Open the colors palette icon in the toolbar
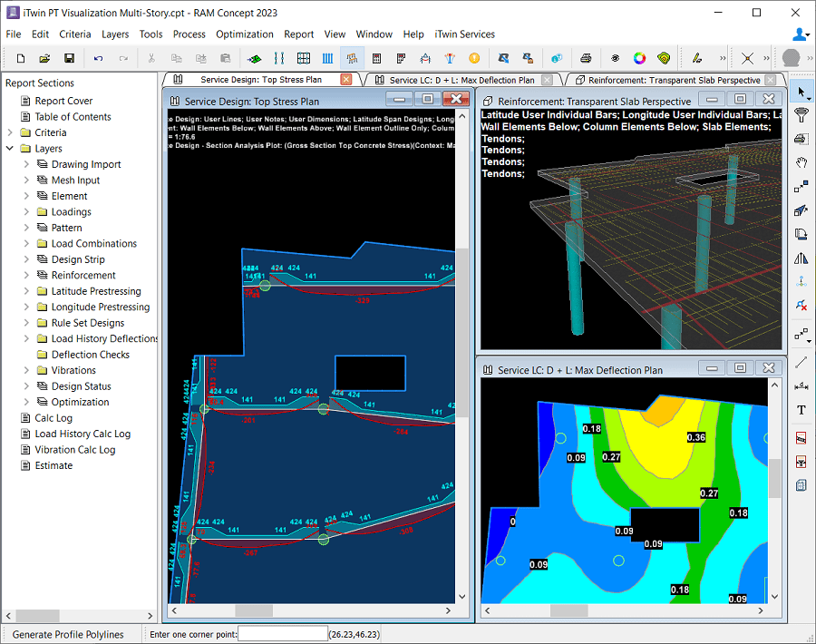 (x=639, y=56)
